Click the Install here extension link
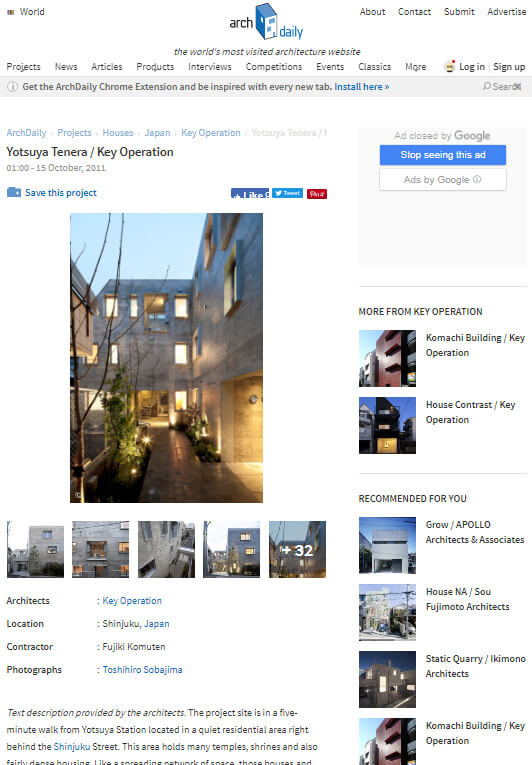 point(362,87)
